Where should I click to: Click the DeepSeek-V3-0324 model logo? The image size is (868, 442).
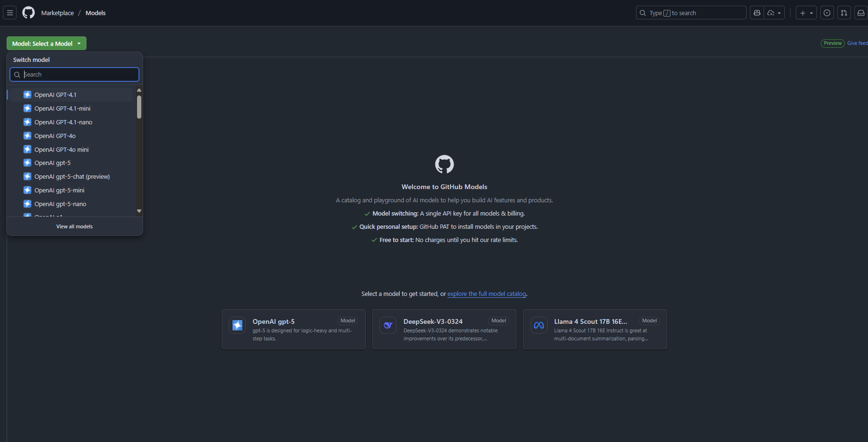coord(388,325)
